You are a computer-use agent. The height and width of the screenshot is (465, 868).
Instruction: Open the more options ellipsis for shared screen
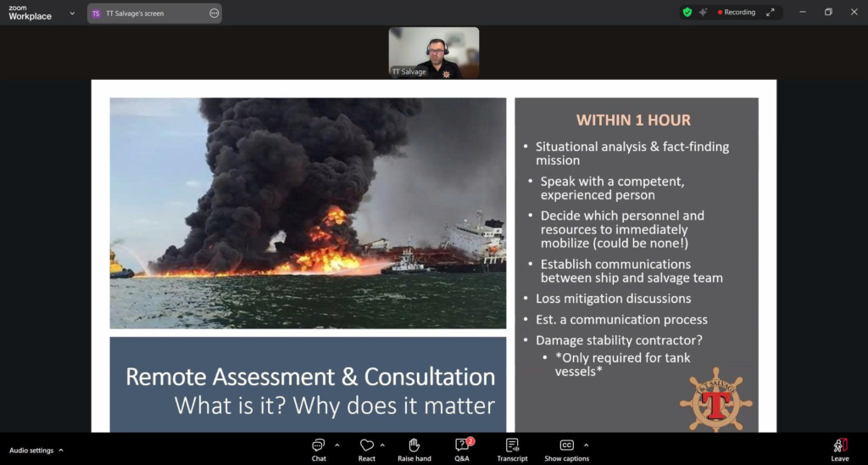[x=214, y=14]
